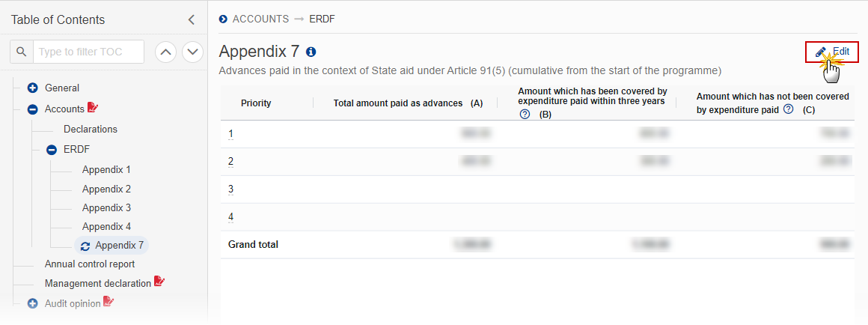
Task: Select Appendix 4 in TOC
Action: [x=106, y=226]
